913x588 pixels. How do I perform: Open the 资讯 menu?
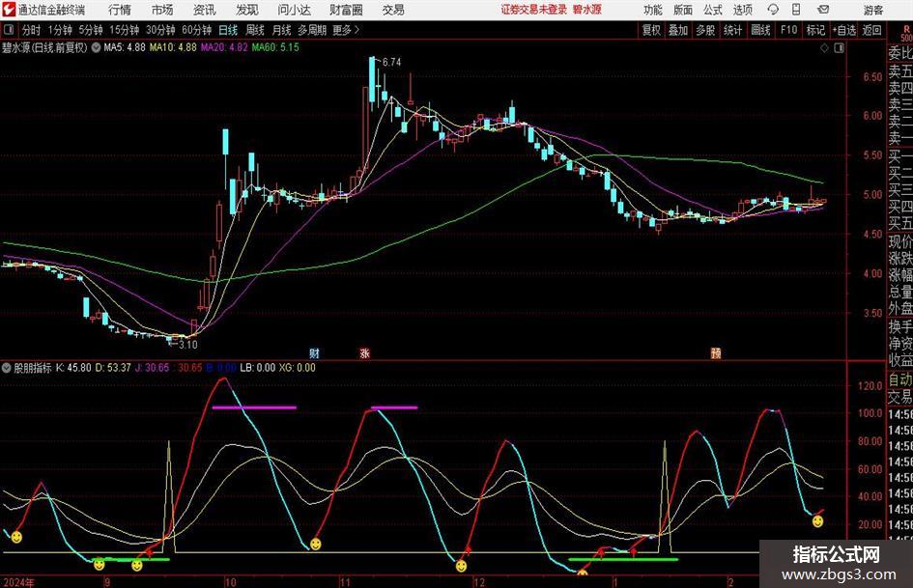pyautogui.click(x=204, y=10)
